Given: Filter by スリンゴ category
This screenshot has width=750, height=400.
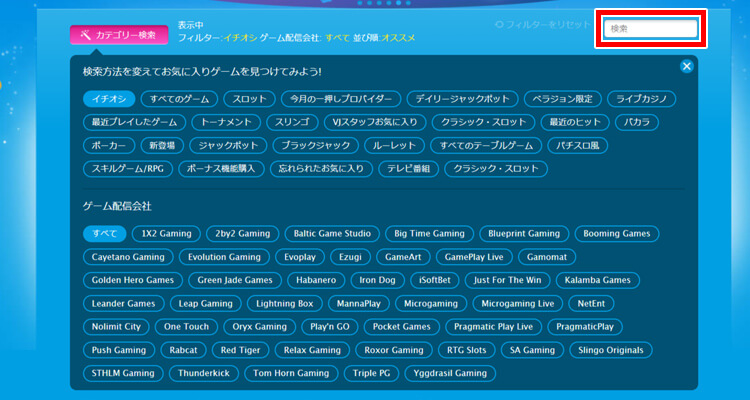Looking at the screenshot, I should point(292,122).
